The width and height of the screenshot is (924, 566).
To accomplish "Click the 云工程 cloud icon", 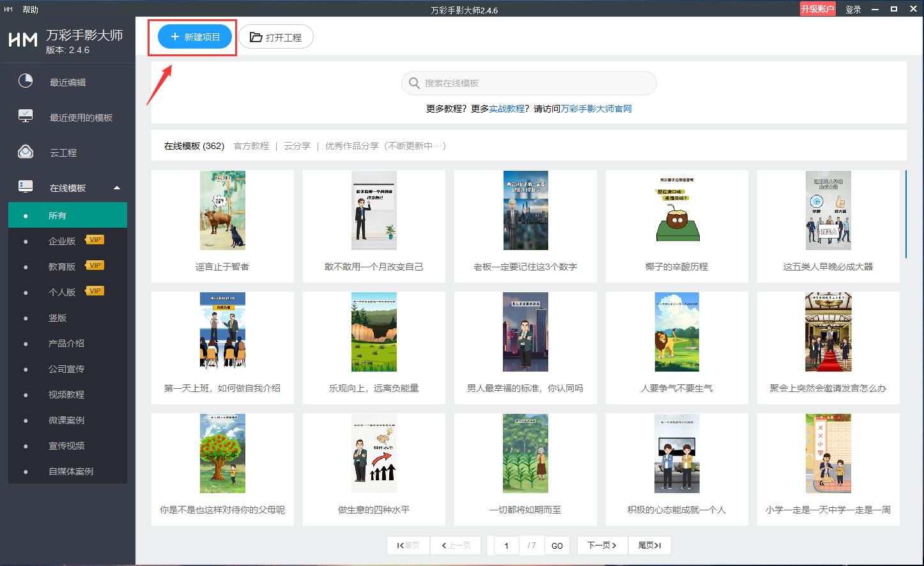I will coord(26,152).
